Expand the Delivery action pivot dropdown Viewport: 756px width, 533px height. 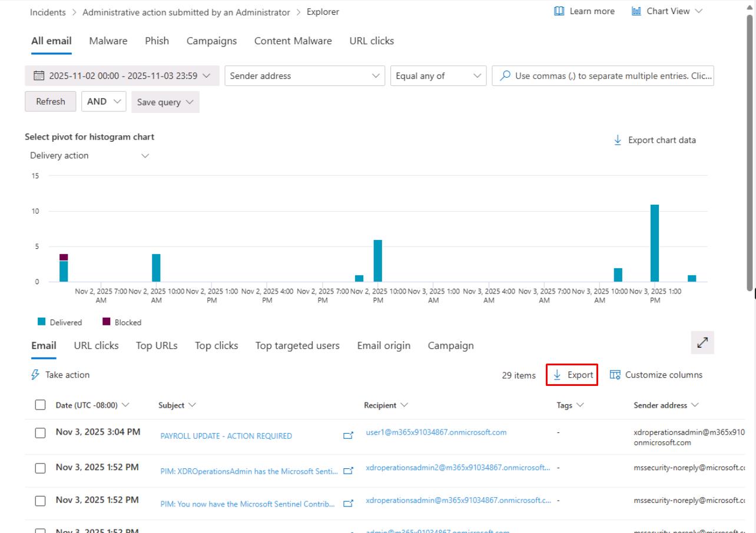[x=145, y=156]
